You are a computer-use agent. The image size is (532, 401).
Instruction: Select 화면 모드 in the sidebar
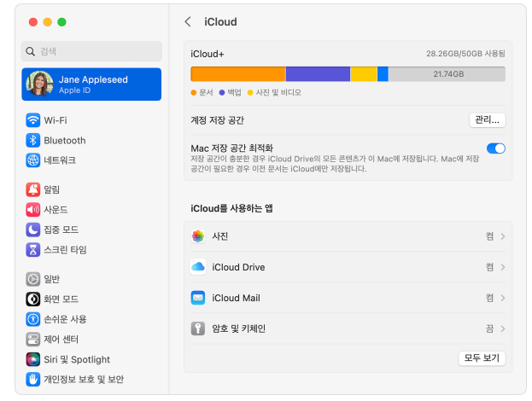pyautogui.click(x=91, y=299)
